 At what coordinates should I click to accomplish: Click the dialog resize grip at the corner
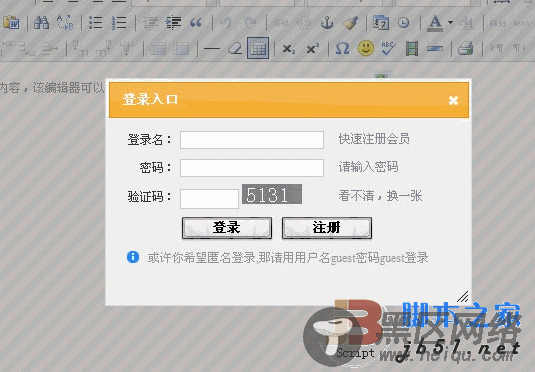463,297
